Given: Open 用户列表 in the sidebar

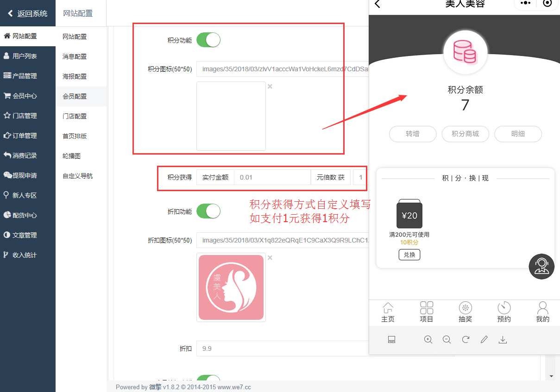Looking at the screenshot, I should pos(28,56).
